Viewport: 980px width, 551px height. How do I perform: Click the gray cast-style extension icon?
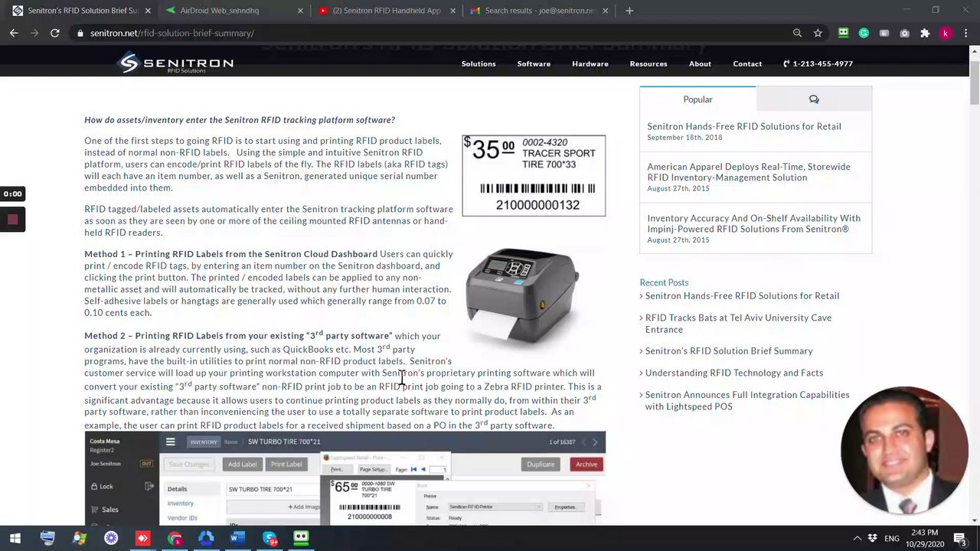pyautogui.click(x=884, y=33)
